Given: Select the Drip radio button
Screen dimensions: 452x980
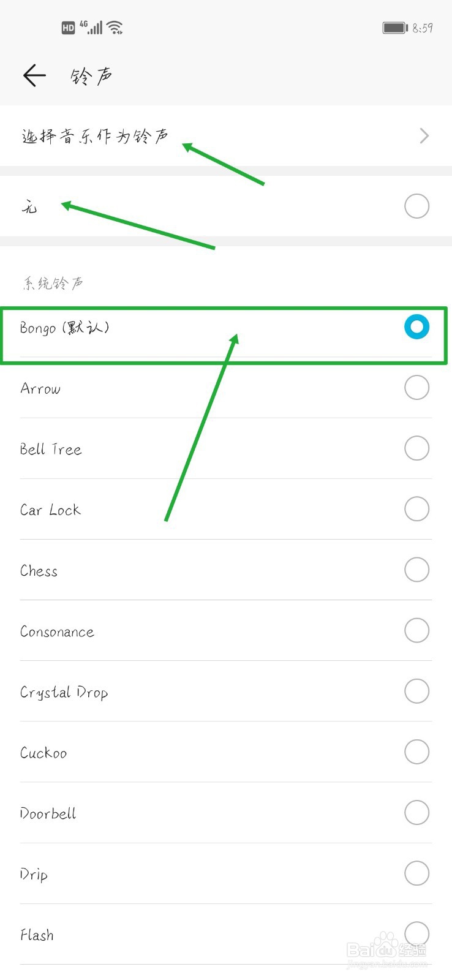Looking at the screenshot, I should (416, 873).
